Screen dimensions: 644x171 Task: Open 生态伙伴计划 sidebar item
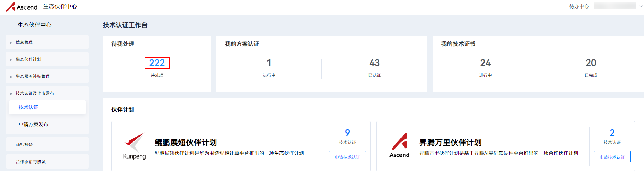click(47, 59)
